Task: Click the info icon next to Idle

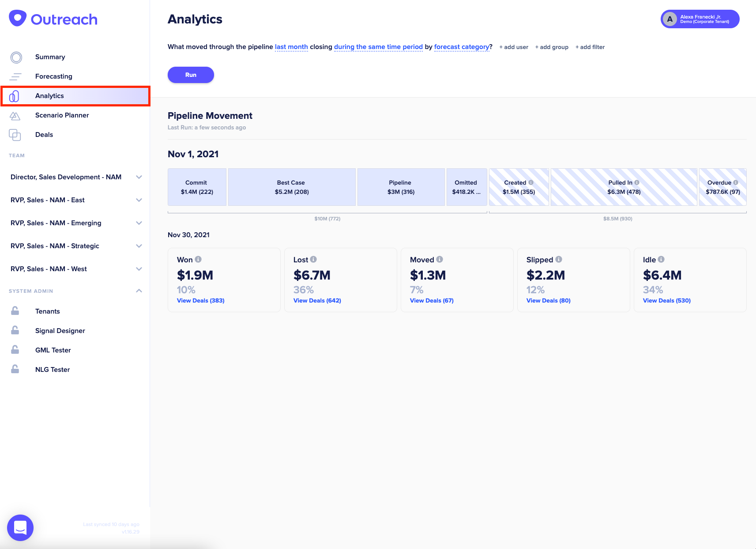Action: (661, 259)
